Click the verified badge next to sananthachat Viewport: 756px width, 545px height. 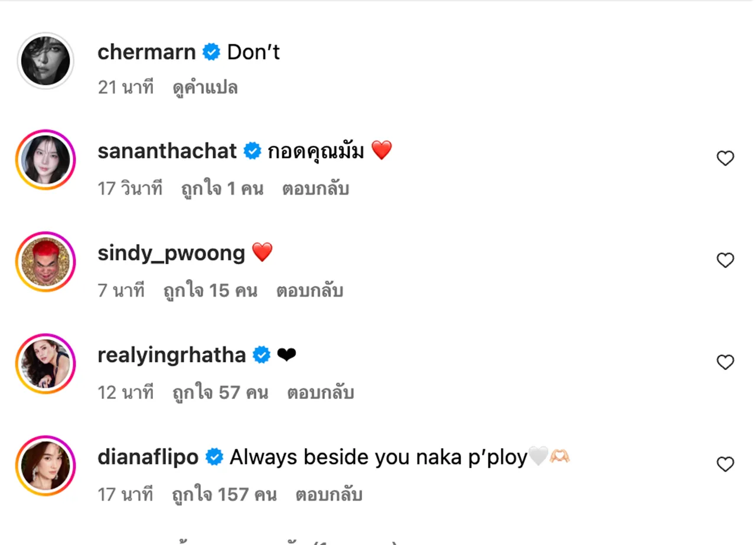(253, 151)
